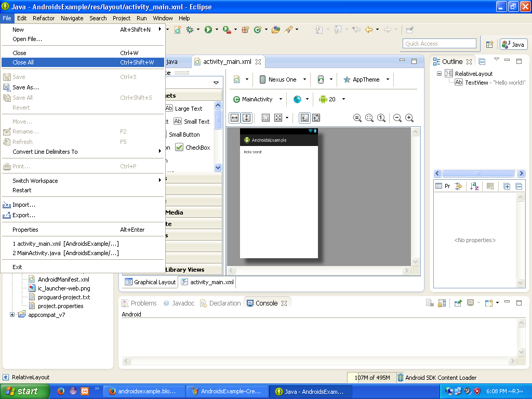532x399 pixels.
Task: Click Properties sort alphabetically icon
Action: pos(474,186)
